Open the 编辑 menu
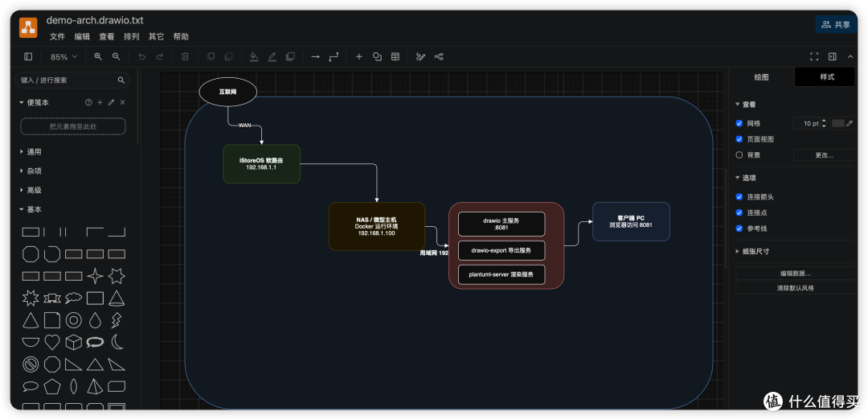Image resolution: width=868 pixels, height=420 pixels. [82, 36]
